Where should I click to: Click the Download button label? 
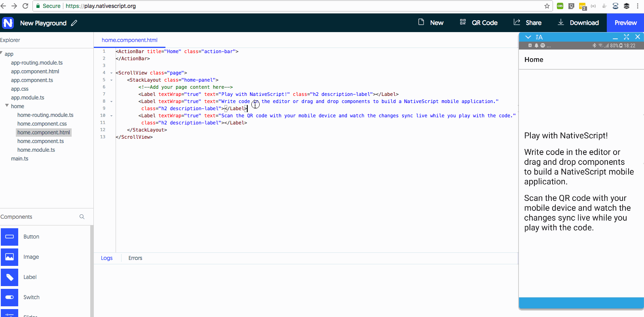584,23
